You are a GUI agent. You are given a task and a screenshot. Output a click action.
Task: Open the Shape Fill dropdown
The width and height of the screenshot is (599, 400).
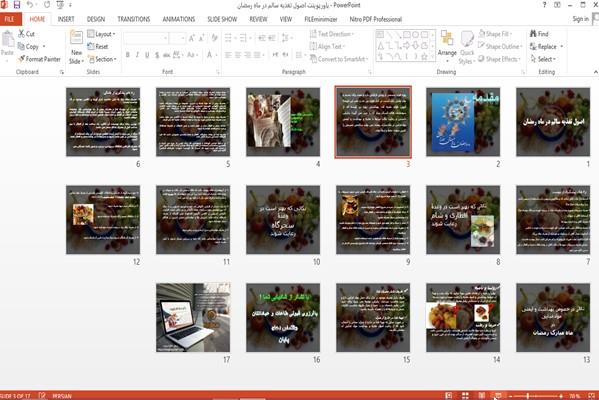coord(495,34)
